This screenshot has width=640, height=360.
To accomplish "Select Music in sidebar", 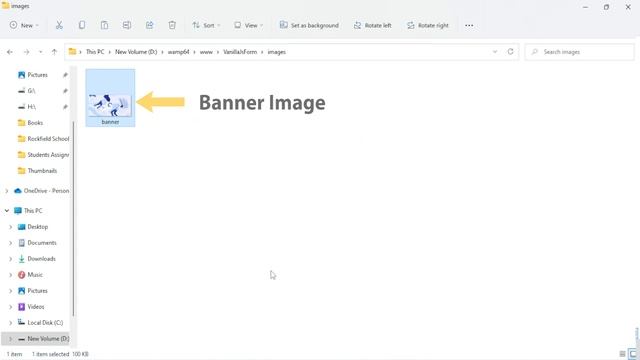I will 35,275.
